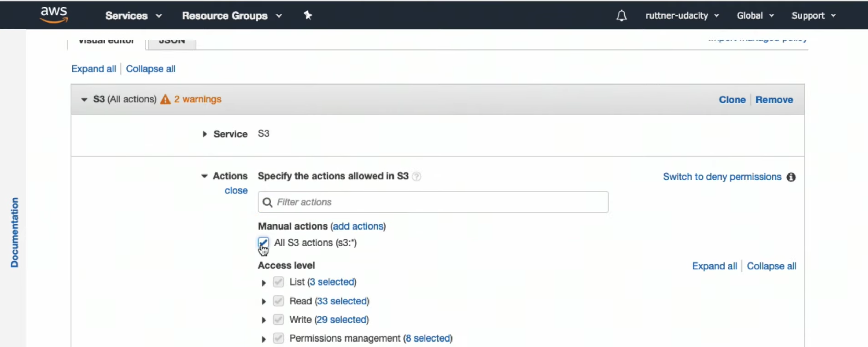Collapse the Actions section triangle
This screenshot has height=347, width=868.
point(204,176)
